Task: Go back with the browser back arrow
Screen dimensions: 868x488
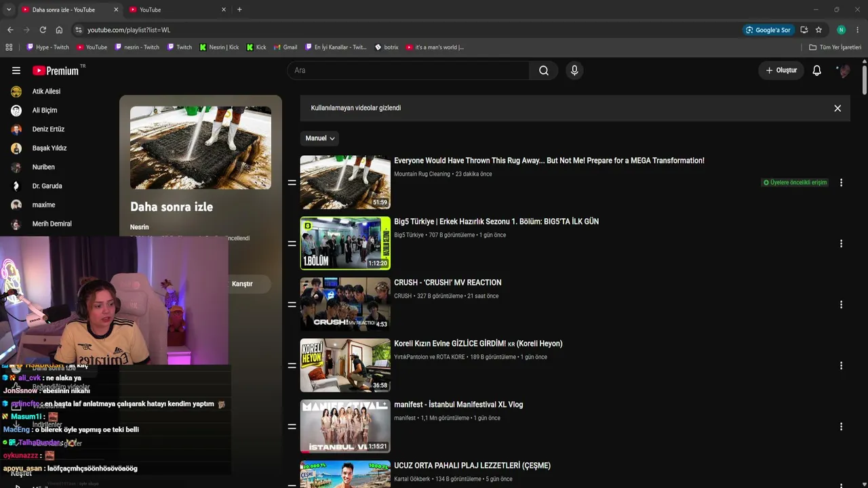Action: [x=10, y=30]
